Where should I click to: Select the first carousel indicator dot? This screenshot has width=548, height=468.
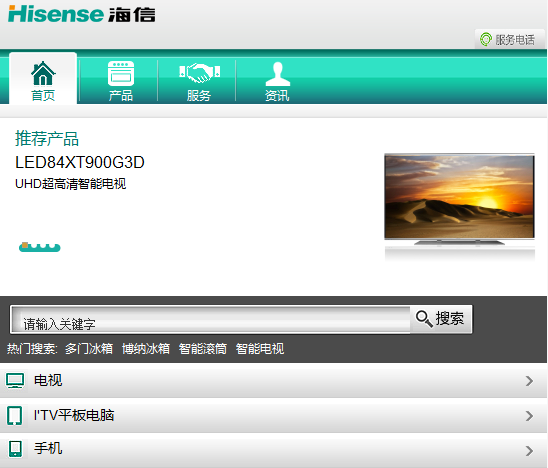pyautogui.click(x=25, y=245)
